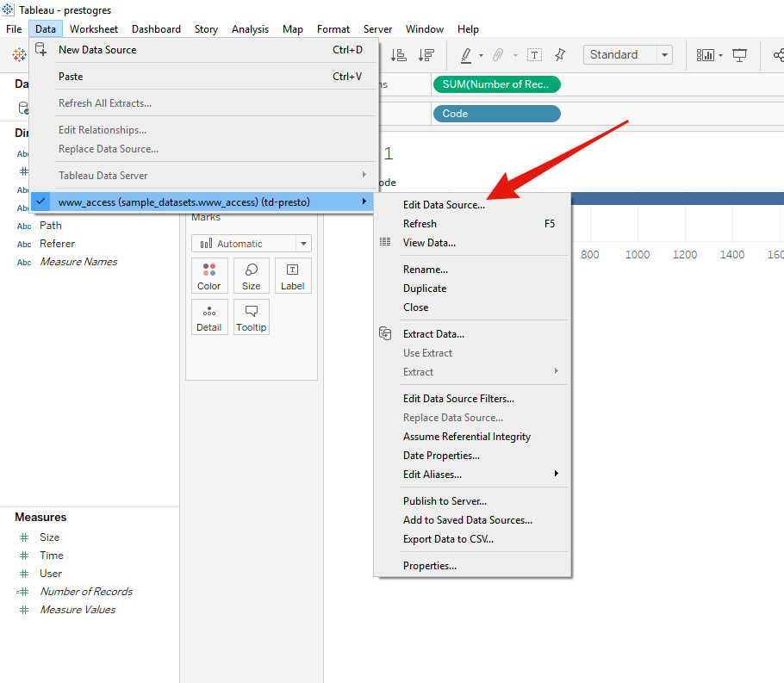This screenshot has width=784, height=683.
Task: Open data source Properties entry
Action: (430, 566)
